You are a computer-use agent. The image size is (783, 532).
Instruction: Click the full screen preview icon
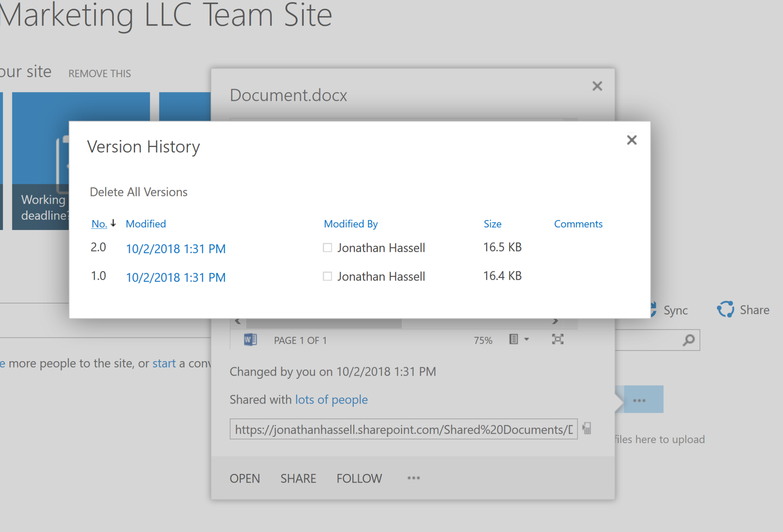558,339
